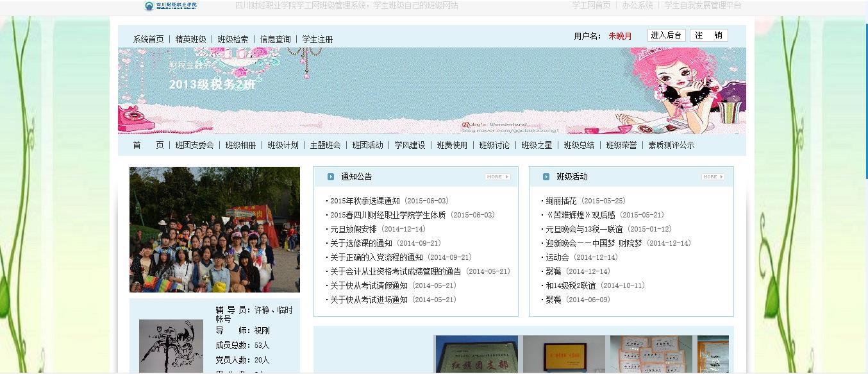
Task: Click the blue arrow icon beside 班级活动
Action: 546,176
